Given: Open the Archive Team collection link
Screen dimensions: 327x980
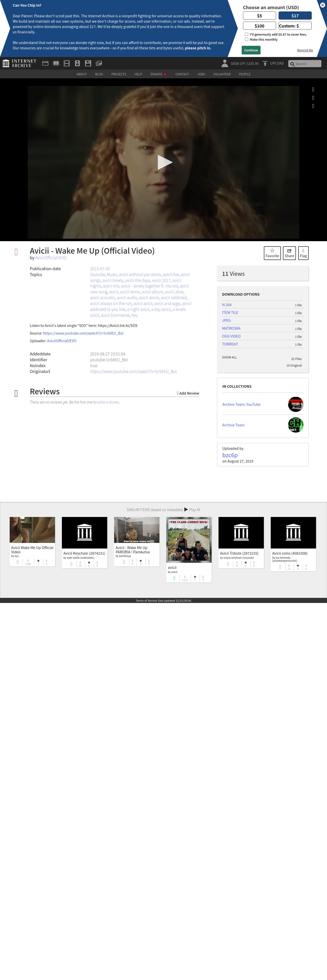Looking at the screenshot, I should click(x=233, y=425).
